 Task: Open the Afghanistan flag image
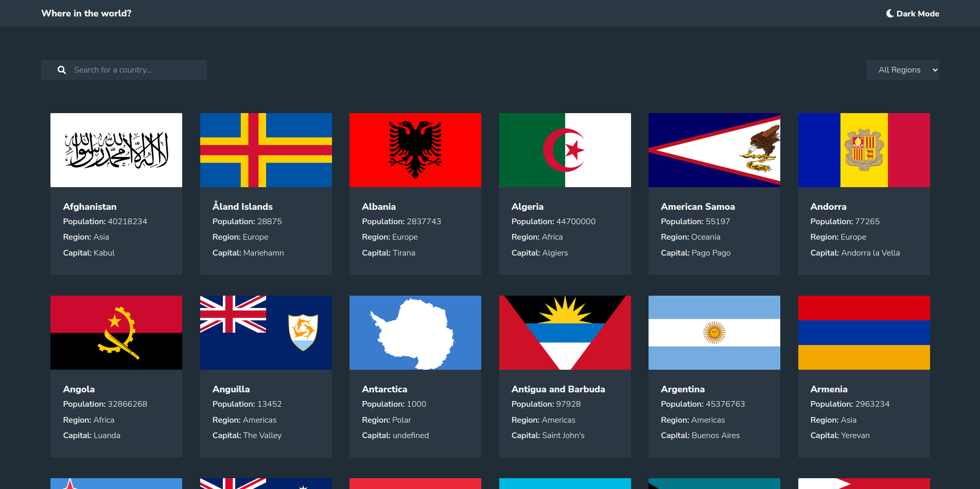tap(116, 150)
